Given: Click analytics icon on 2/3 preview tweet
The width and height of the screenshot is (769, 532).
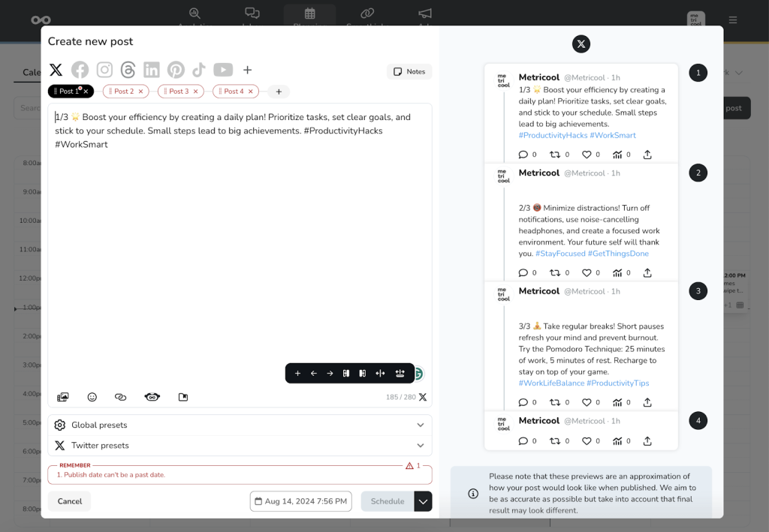Looking at the screenshot, I should [x=617, y=273].
